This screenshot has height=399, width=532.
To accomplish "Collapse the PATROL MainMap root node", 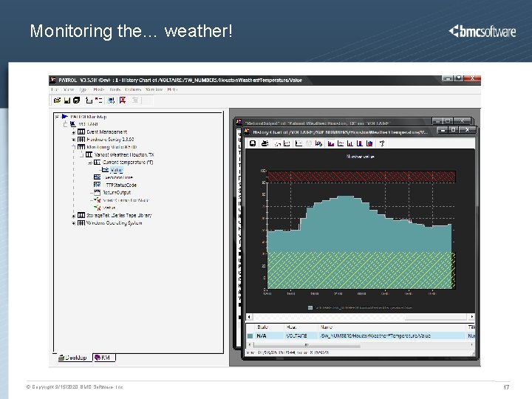I will click(57, 117).
